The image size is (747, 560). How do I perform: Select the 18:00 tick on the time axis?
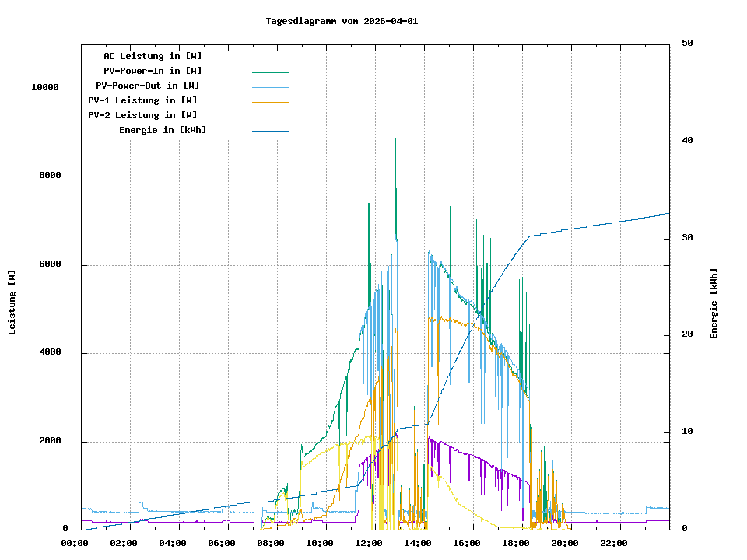516,543
